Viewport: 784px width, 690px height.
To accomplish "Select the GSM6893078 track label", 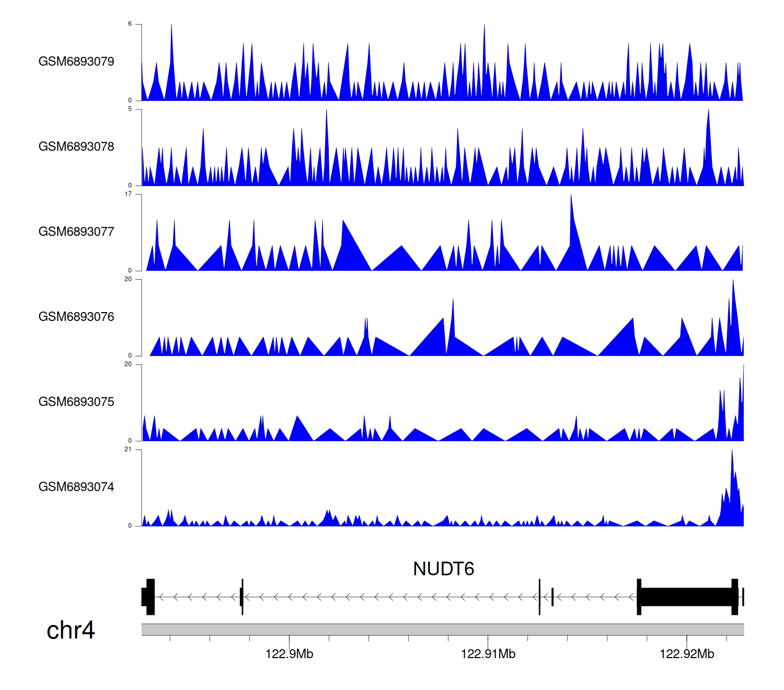I will (76, 147).
